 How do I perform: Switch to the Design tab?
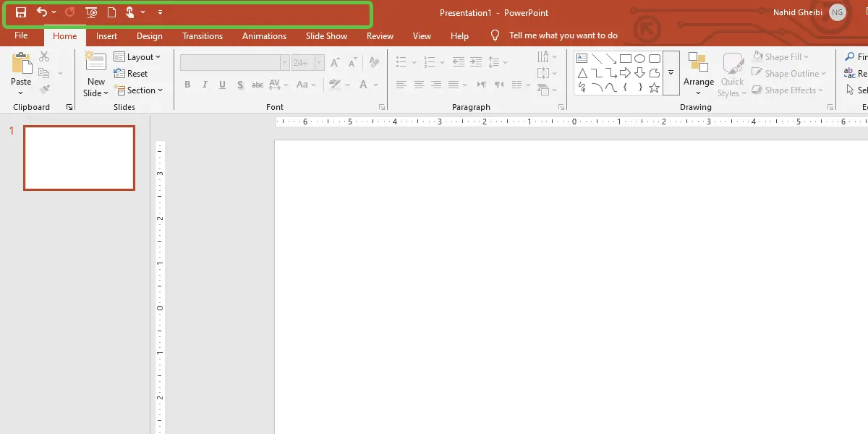[150, 36]
